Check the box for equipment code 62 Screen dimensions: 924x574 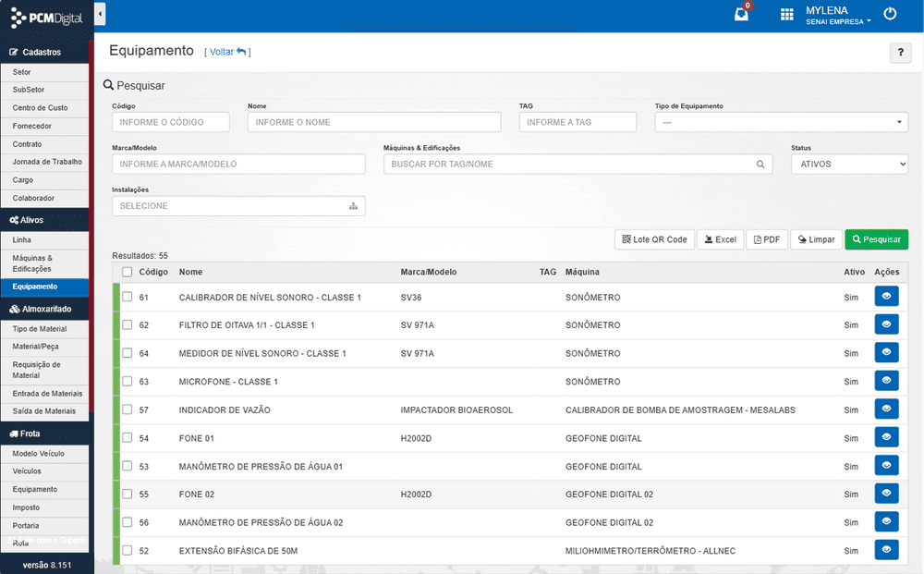pyautogui.click(x=128, y=324)
